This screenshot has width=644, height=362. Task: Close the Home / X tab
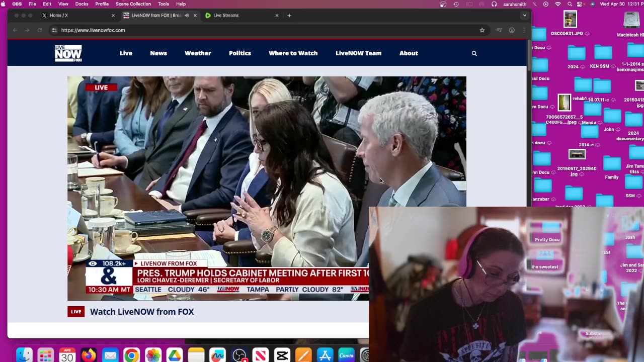(x=113, y=16)
